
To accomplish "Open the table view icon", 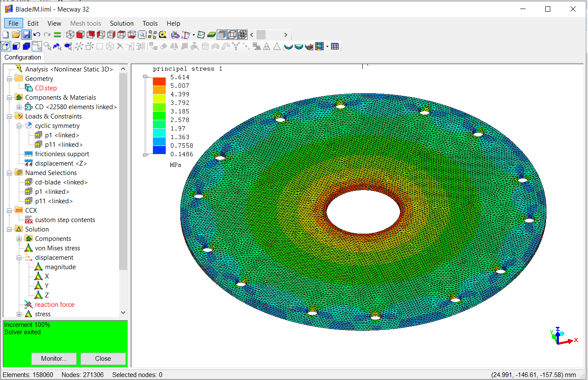I will pyautogui.click(x=335, y=46).
